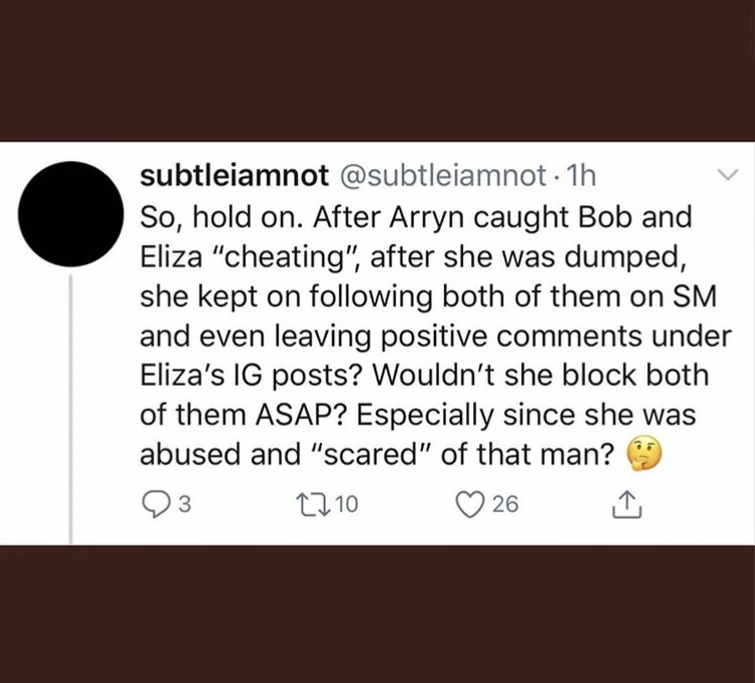The image size is (755, 683).
Task: Click the like count number 26
Action: click(x=505, y=506)
